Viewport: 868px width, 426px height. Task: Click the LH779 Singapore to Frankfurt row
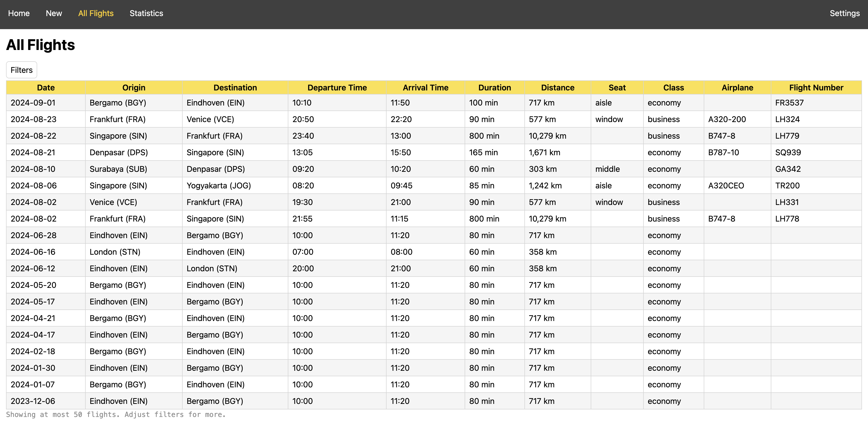(434, 136)
